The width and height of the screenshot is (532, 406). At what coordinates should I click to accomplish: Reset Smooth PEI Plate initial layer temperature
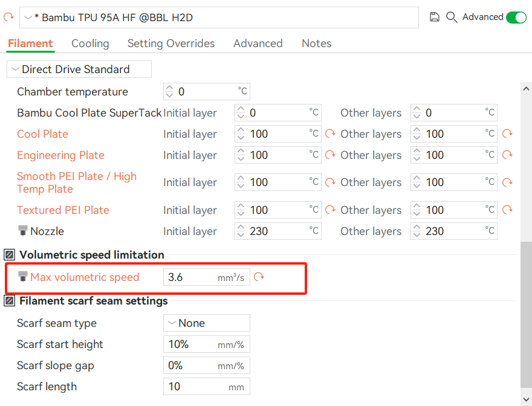(330, 182)
